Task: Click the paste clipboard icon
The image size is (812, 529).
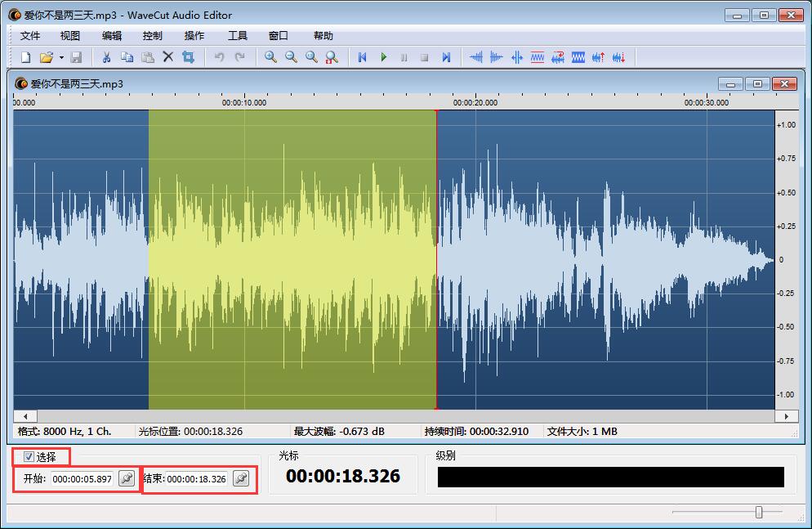Action: [x=148, y=57]
